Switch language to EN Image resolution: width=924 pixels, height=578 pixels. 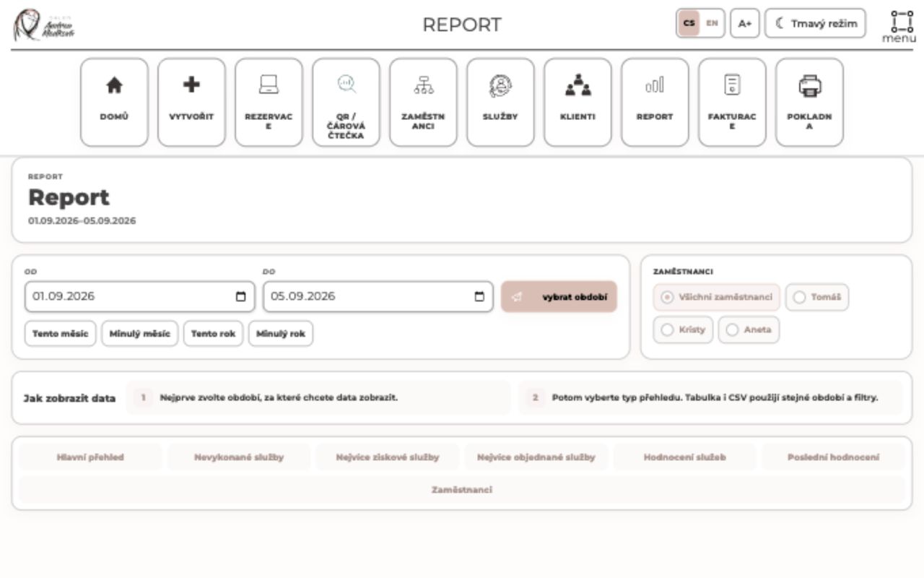[712, 23]
